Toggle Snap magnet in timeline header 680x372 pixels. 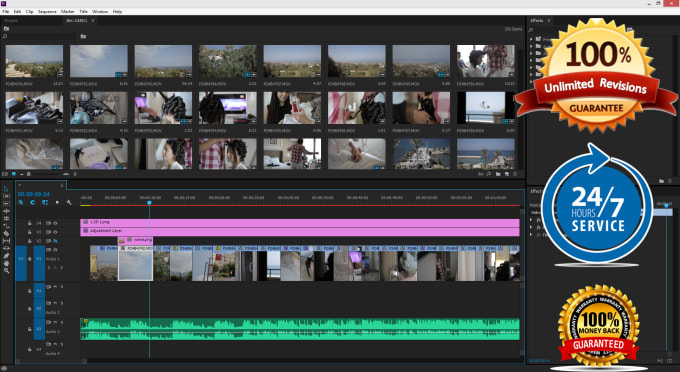(33, 202)
